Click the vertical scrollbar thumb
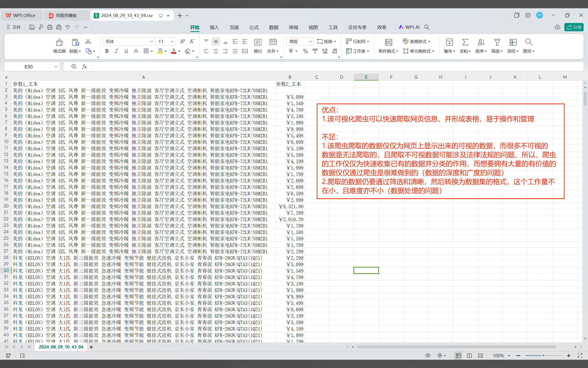Viewport: 588px width, 368px height. point(585,98)
